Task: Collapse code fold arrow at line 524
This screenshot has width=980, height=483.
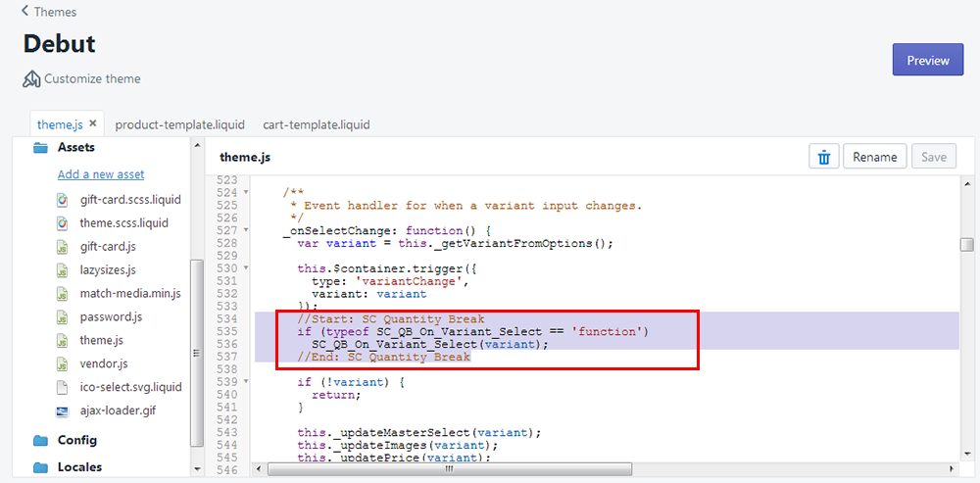Action: (x=246, y=193)
